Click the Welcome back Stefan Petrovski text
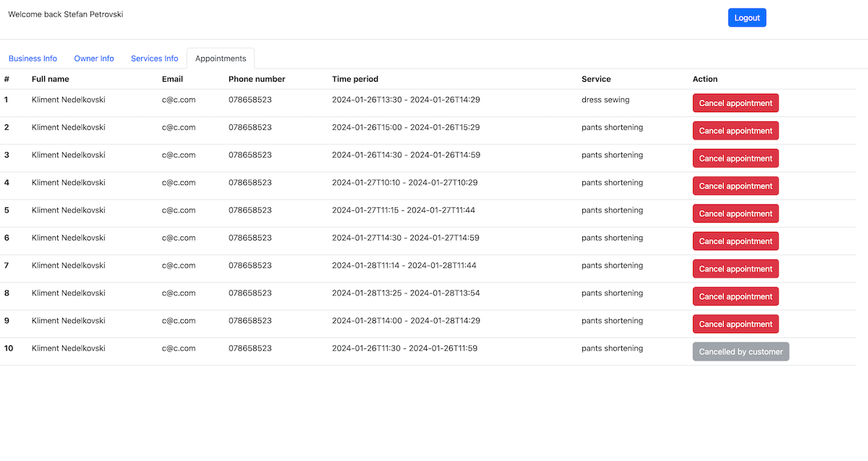The height and width of the screenshot is (461, 868). [x=66, y=14]
